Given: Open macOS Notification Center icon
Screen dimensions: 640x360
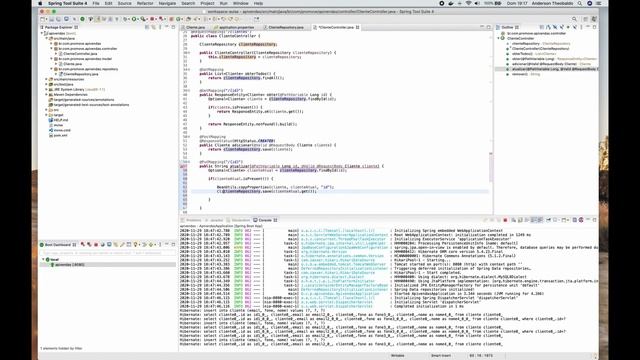Looking at the screenshot, I should [599, 3].
